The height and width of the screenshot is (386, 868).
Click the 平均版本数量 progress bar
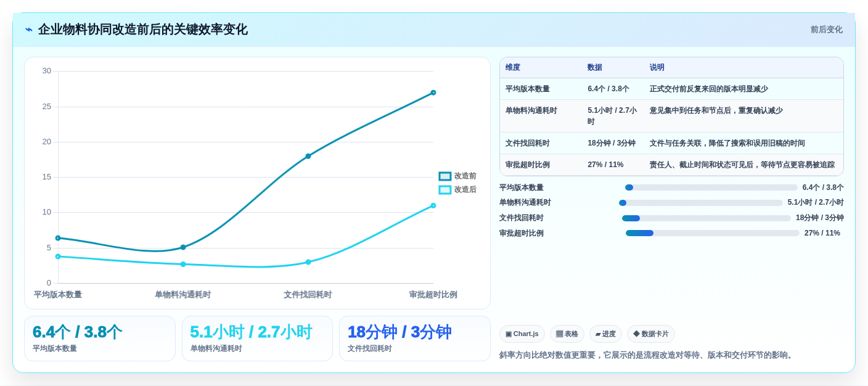tap(711, 187)
